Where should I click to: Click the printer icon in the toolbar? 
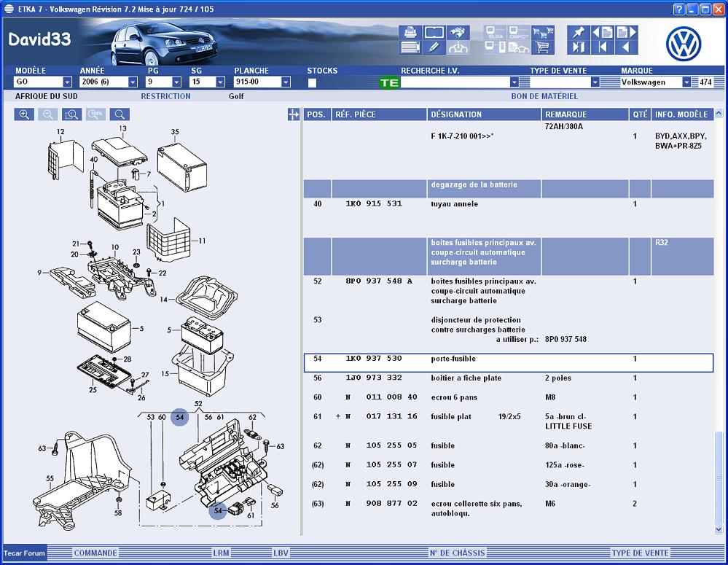[410, 32]
